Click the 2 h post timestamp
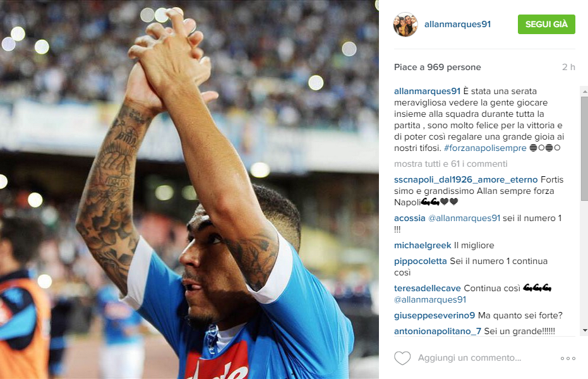The width and height of the screenshot is (588, 379). [568, 67]
